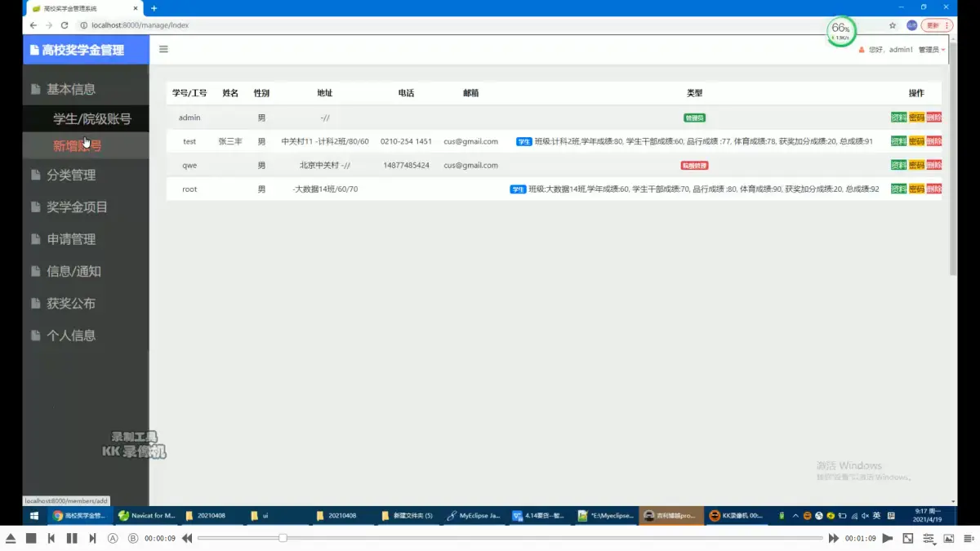Open a new browser tab with plus icon

click(x=154, y=8)
